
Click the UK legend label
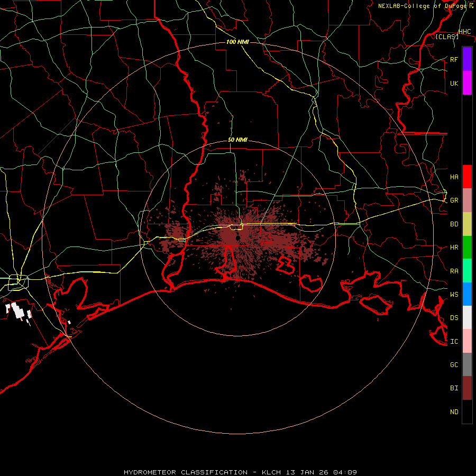454,83
